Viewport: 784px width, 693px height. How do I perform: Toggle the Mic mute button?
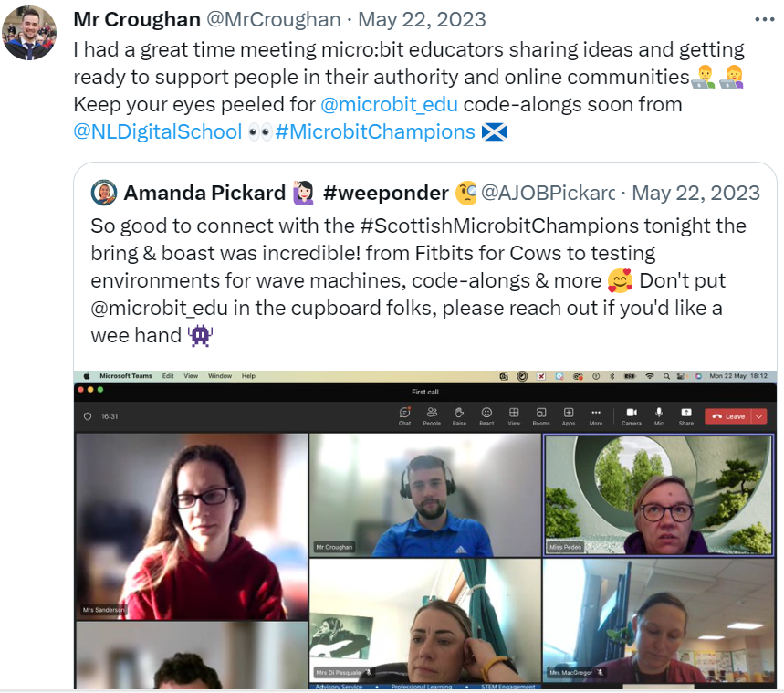point(659,416)
